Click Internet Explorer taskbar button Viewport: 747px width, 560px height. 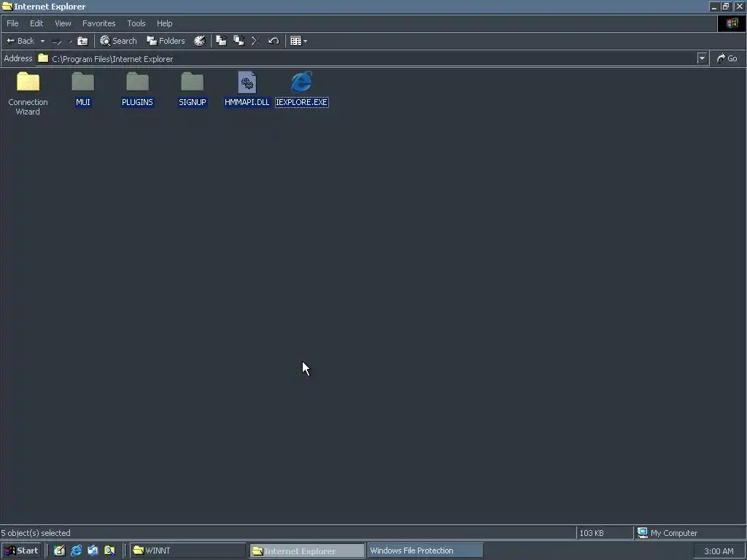click(307, 551)
